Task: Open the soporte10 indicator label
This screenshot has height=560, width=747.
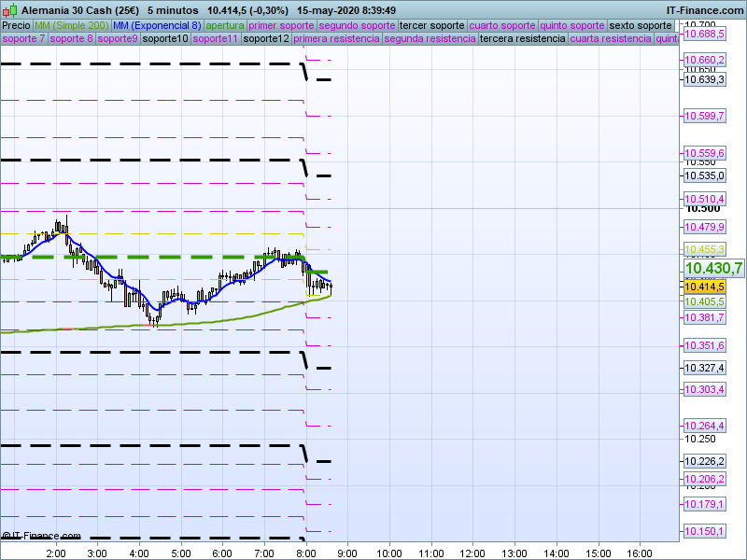Action: [x=166, y=39]
